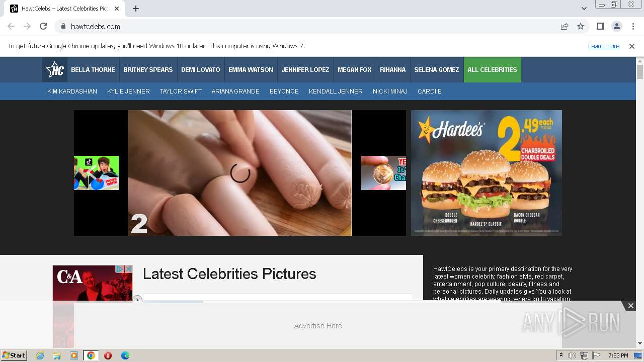Click the C&A ad AdChoices icon

[x=120, y=269]
